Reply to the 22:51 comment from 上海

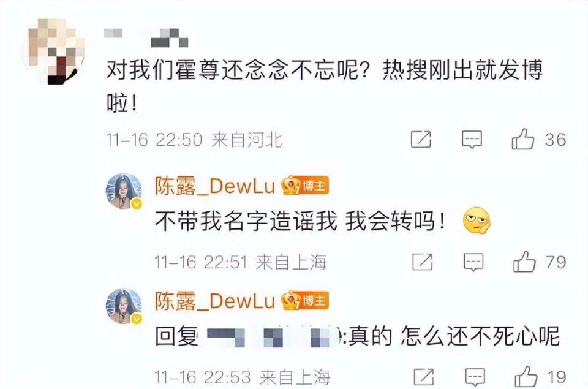click(473, 262)
